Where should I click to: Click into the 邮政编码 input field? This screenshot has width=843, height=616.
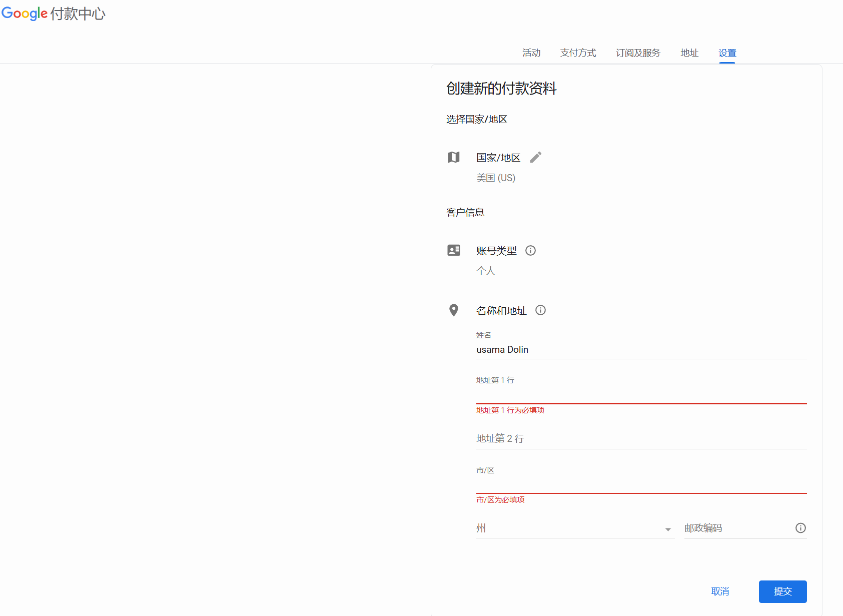click(735, 528)
